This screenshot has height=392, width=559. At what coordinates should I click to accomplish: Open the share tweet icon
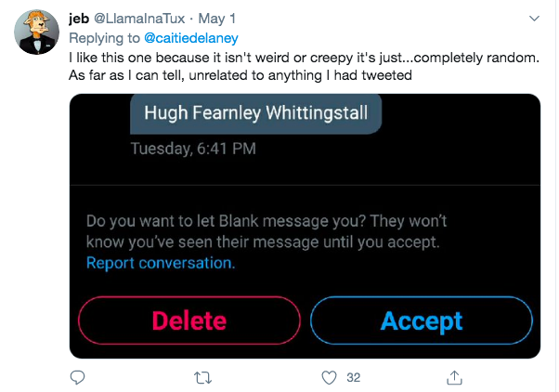454,377
